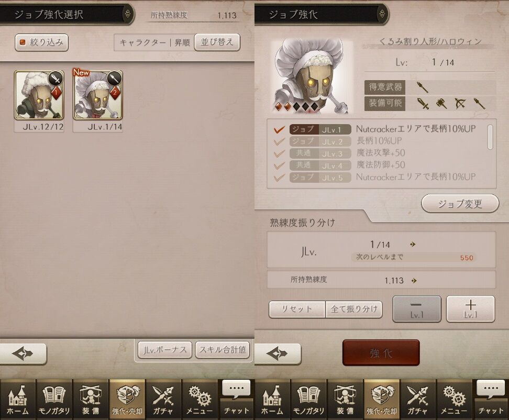Open ホーム castle icon in left navigation
The height and width of the screenshot is (420, 509).
tap(18, 399)
